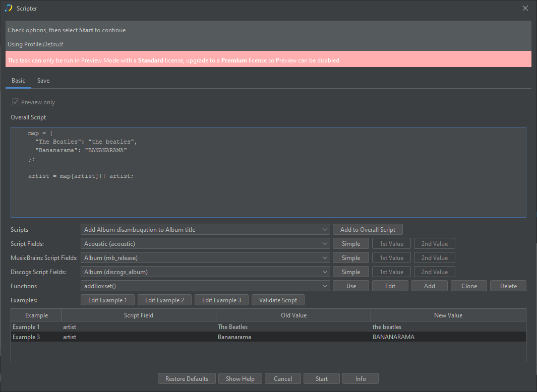
Task: Clone the selected function
Action: pos(468,286)
